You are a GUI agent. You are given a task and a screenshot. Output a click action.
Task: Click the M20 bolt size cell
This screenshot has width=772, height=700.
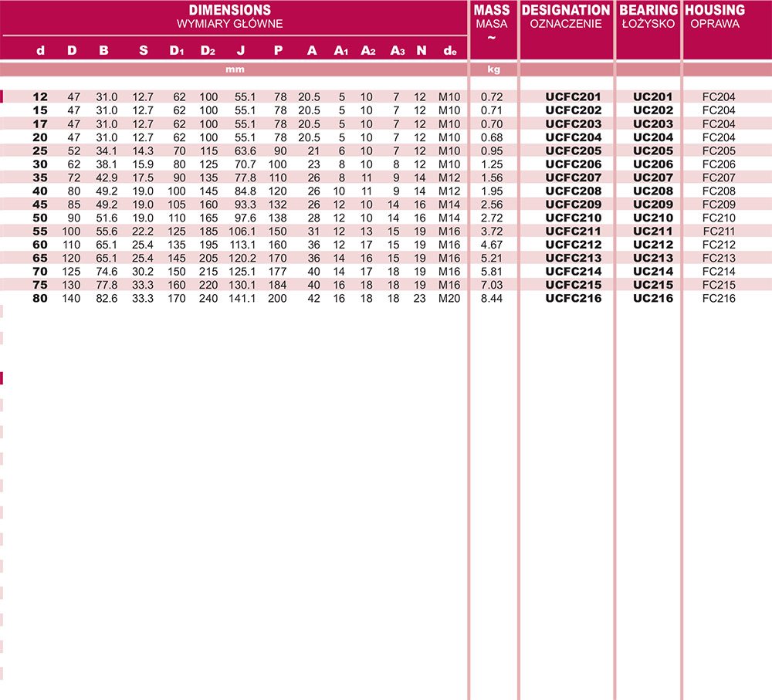point(449,299)
